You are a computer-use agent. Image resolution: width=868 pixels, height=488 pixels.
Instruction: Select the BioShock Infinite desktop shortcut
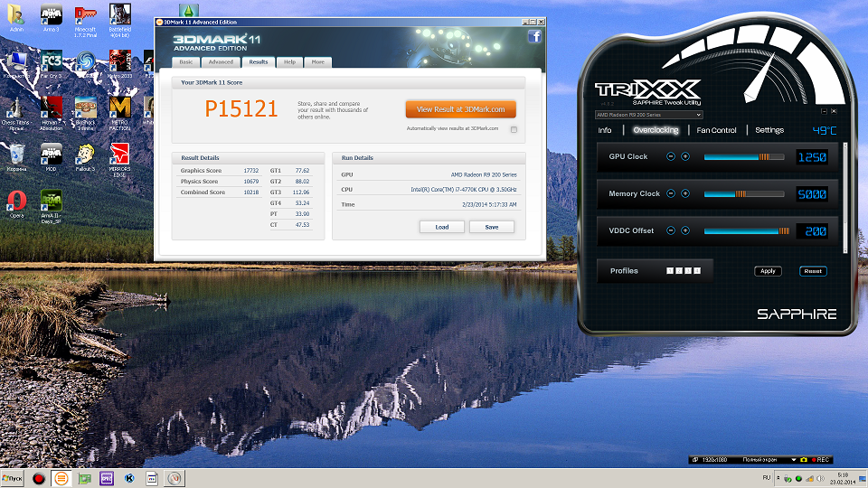[x=85, y=114]
